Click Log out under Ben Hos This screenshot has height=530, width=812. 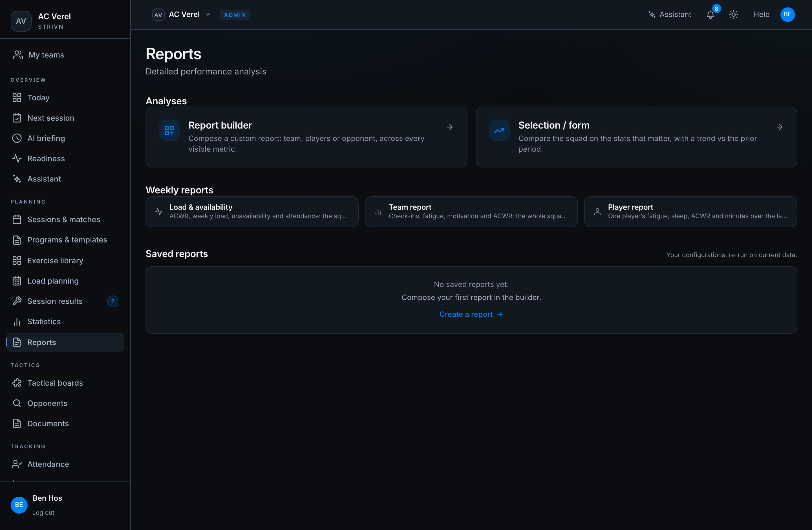[x=43, y=513]
